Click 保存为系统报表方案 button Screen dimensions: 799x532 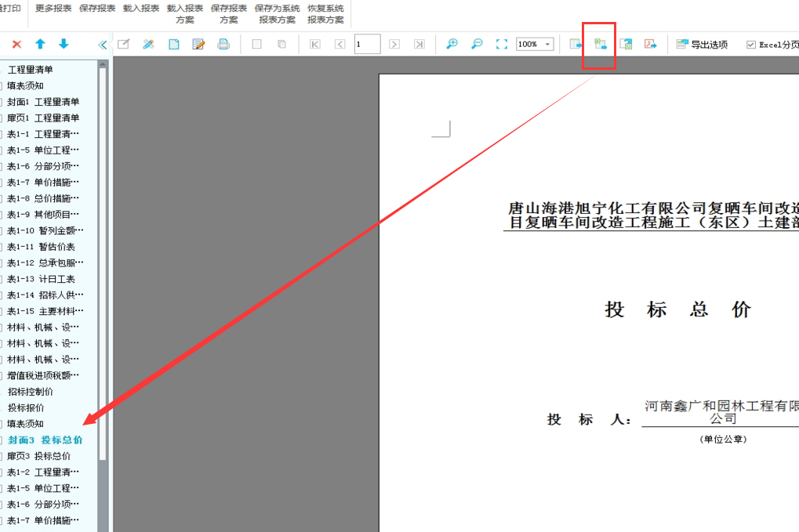(x=278, y=14)
